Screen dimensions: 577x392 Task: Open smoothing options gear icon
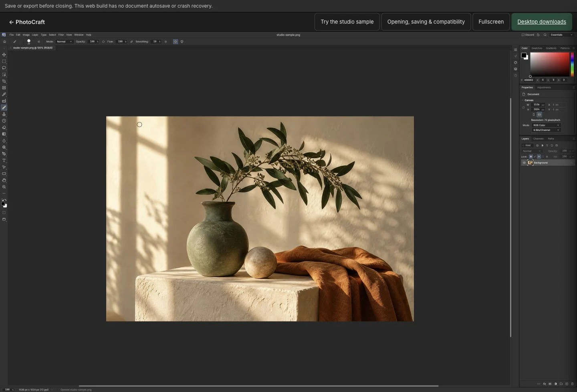click(x=165, y=42)
